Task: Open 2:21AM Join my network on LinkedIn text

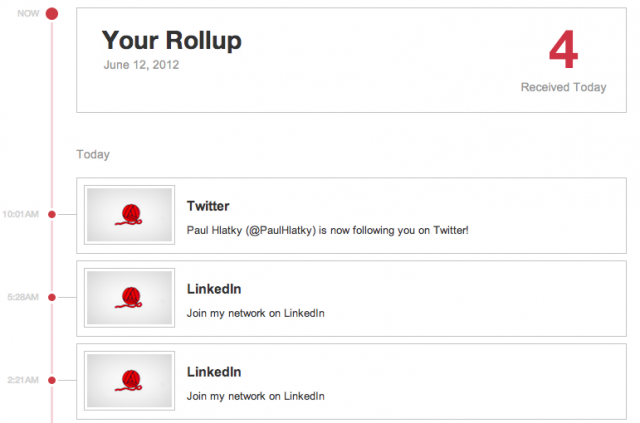Action: [x=256, y=396]
